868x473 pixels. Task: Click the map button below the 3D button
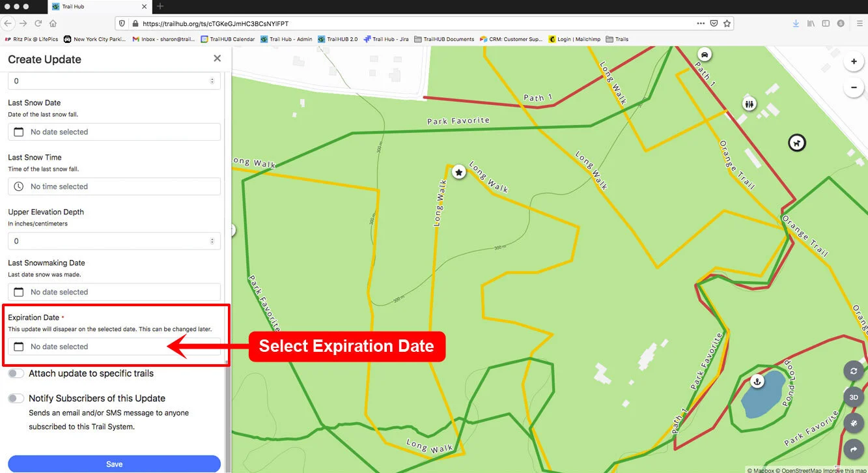click(x=853, y=423)
